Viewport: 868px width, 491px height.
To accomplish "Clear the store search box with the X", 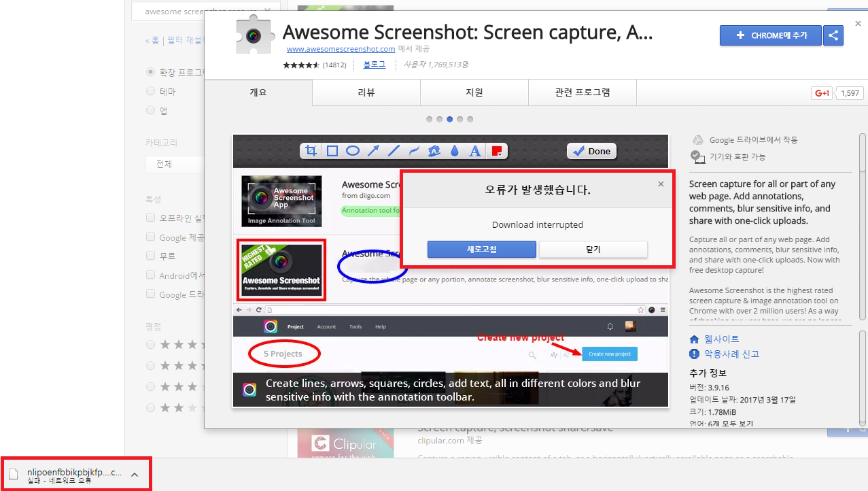I will tap(267, 11).
